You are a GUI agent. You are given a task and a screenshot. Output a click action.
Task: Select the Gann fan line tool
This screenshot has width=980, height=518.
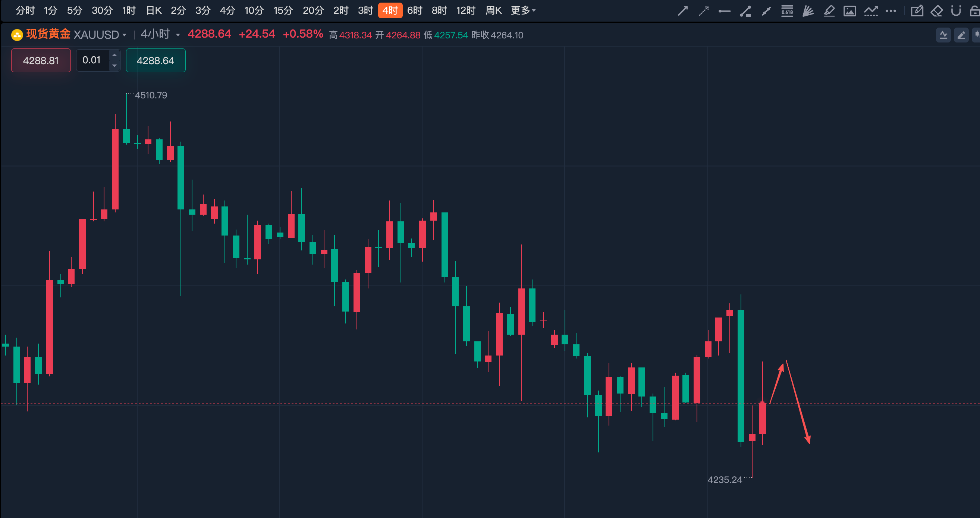(x=808, y=11)
